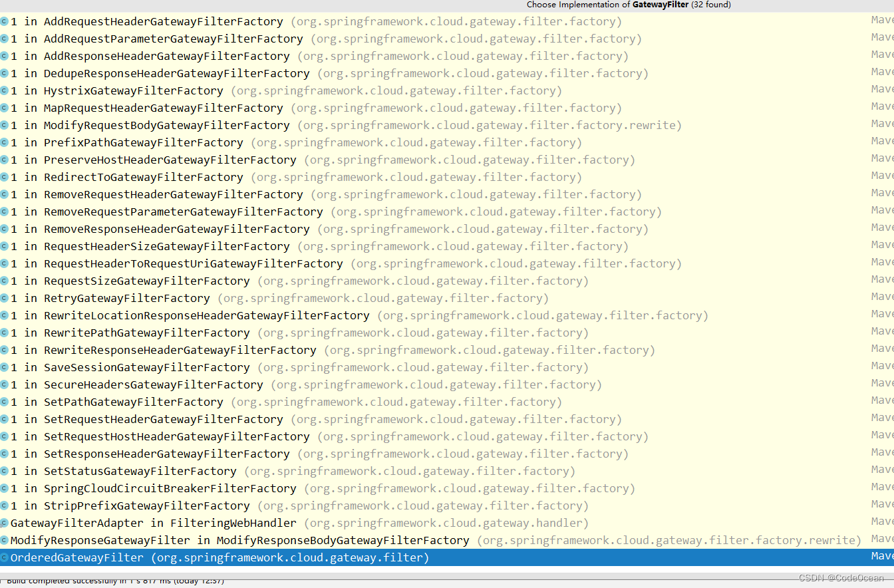Select RemoveRequestHeaderGatewayFilterFactory row

[x=447, y=194]
